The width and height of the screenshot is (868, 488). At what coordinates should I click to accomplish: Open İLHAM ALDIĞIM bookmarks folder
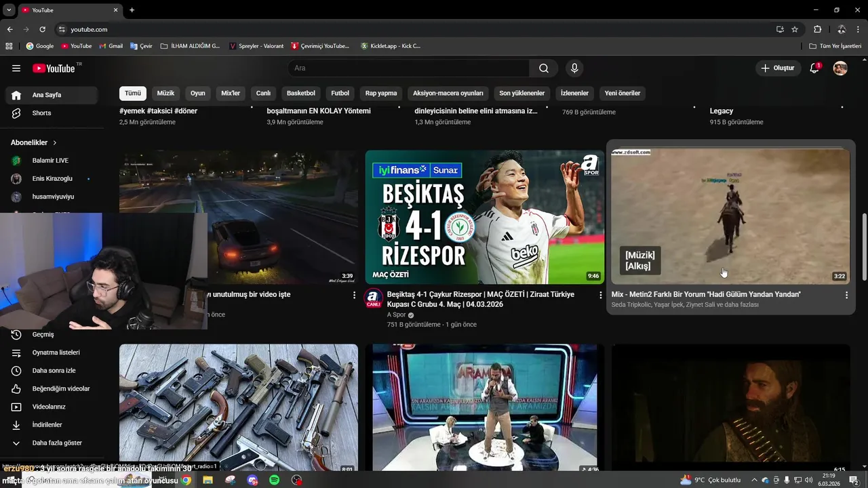[x=191, y=46]
